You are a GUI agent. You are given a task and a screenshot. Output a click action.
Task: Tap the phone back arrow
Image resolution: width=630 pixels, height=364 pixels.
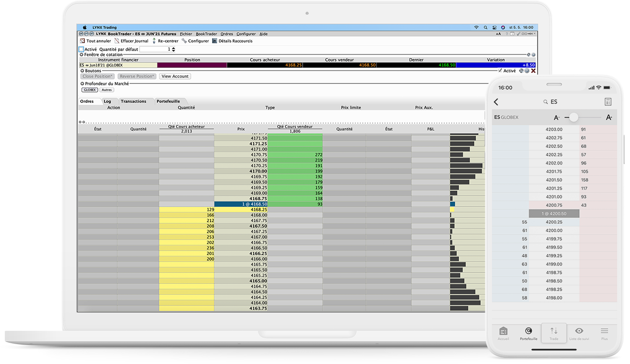tap(496, 102)
